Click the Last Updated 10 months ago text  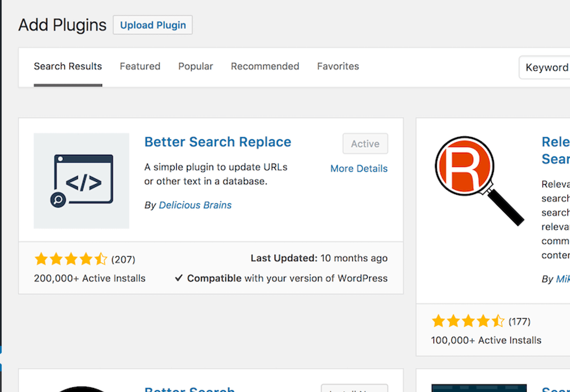pyautogui.click(x=319, y=258)
